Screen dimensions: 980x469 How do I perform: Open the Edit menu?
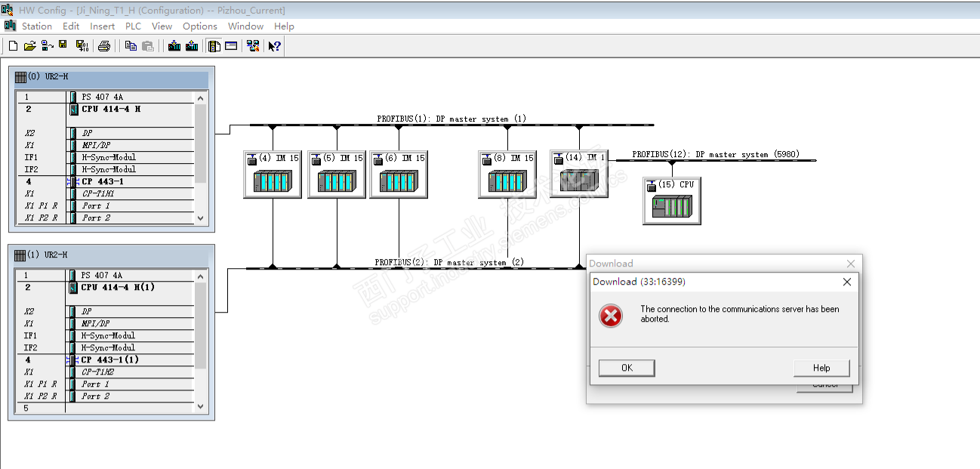(71, 26)
